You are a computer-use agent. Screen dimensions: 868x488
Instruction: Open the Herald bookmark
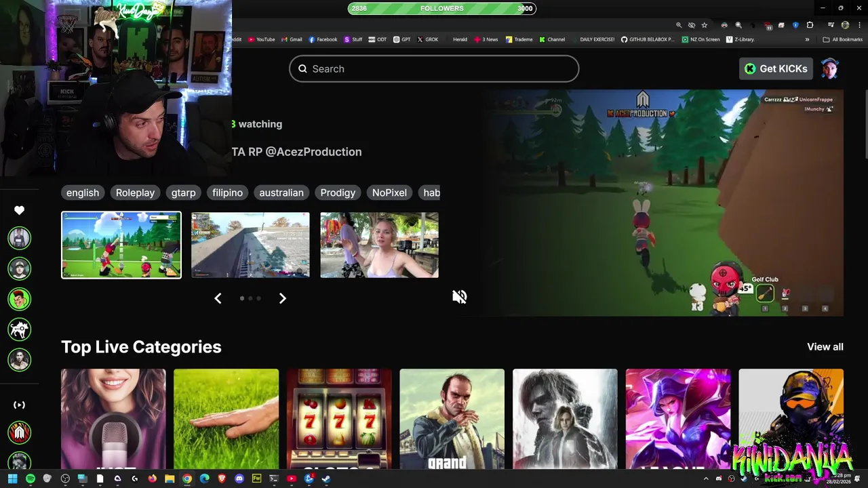(456, 39)
